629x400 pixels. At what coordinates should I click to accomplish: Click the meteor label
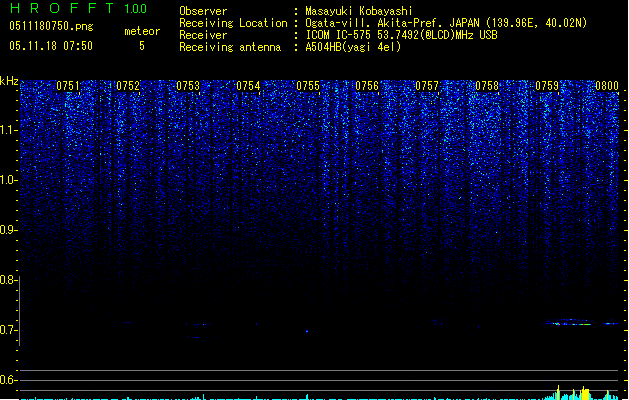click(x=142, y=31)
